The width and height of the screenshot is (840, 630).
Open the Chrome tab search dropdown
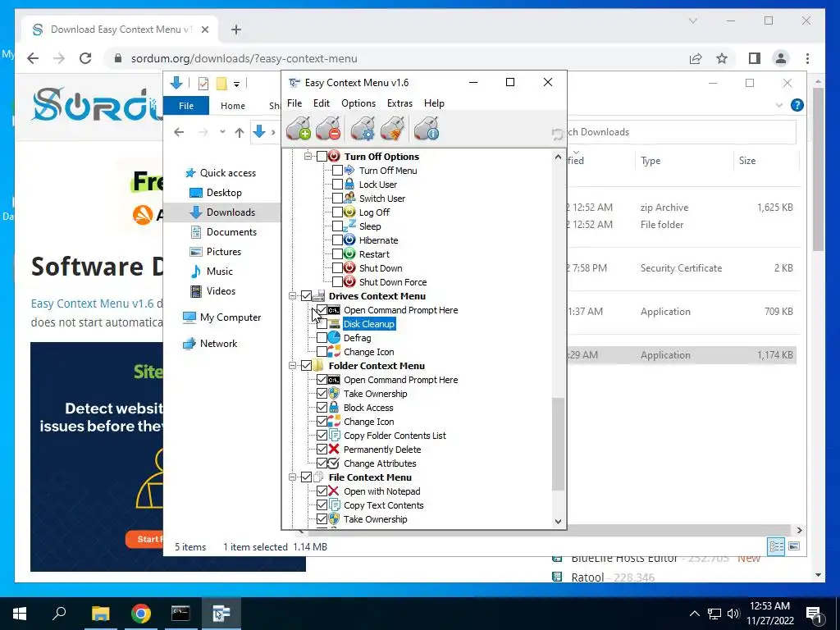click(x=692, y=21)
